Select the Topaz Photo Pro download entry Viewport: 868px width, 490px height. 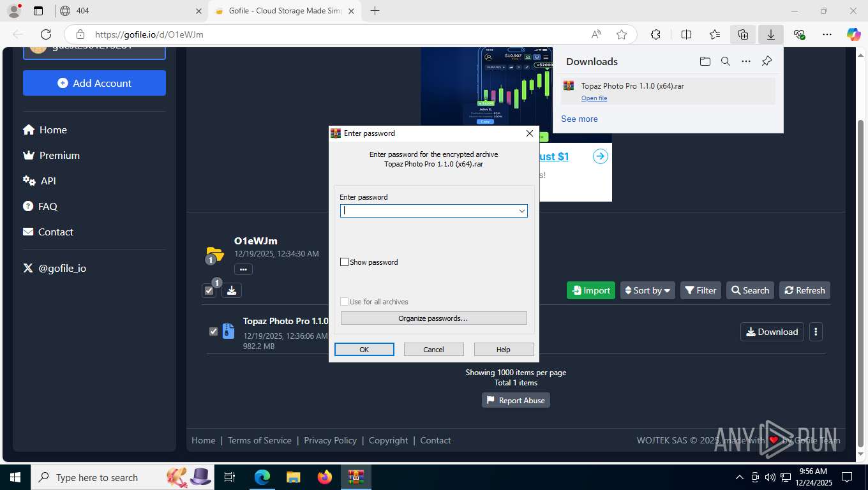(x=668, y=91)
